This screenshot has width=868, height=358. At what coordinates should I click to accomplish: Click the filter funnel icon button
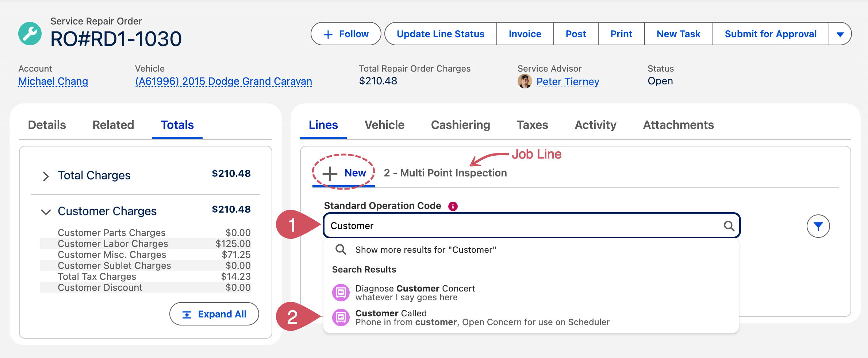(818, 226)
